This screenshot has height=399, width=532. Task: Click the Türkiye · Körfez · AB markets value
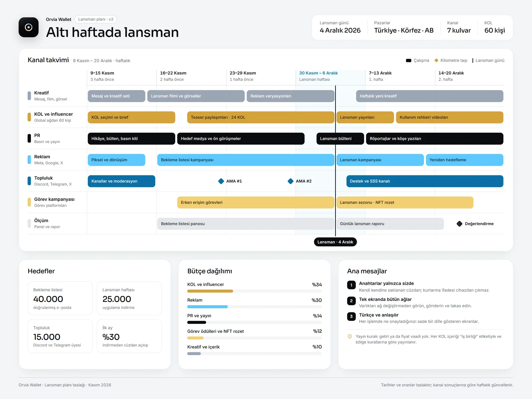pyautogui.click(x=404, y=30)
